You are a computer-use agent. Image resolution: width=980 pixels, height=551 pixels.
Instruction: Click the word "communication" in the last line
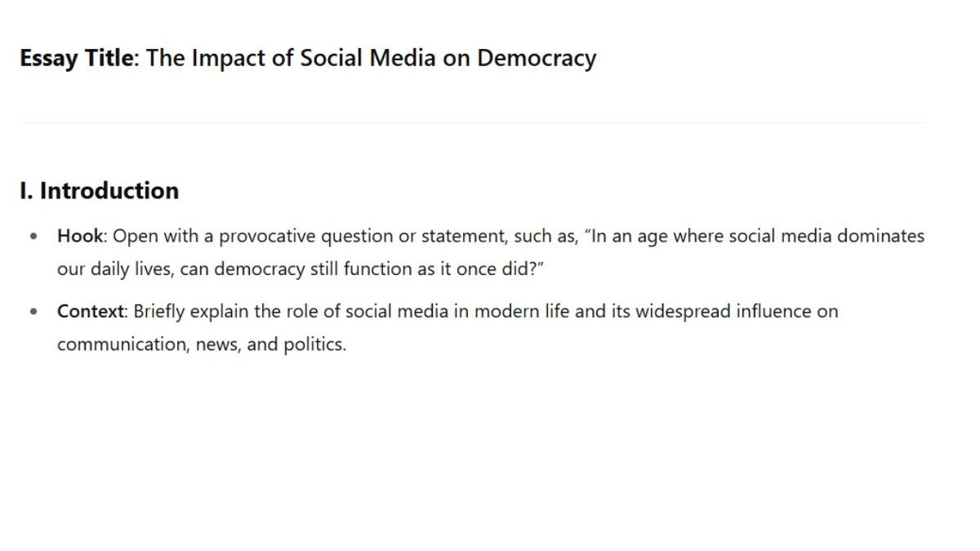coord(123,344)
